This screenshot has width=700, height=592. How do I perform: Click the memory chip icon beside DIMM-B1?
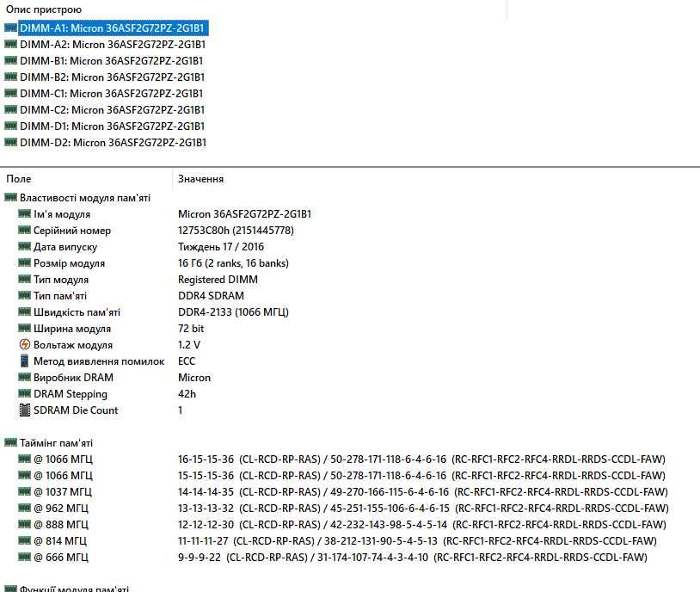10,61
